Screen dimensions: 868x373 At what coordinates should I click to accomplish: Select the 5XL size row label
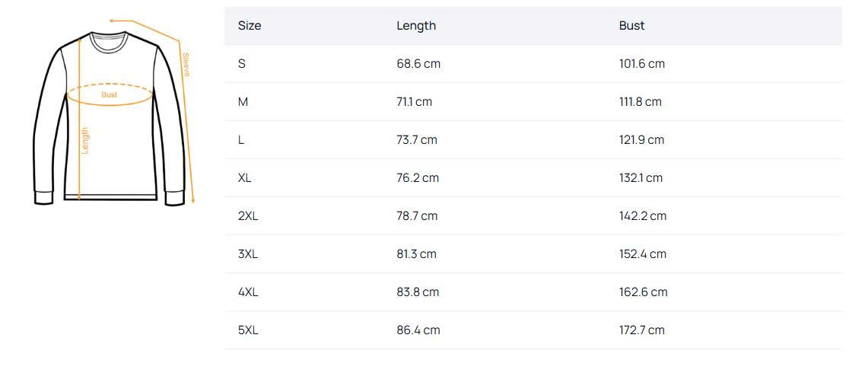[248, 330]
